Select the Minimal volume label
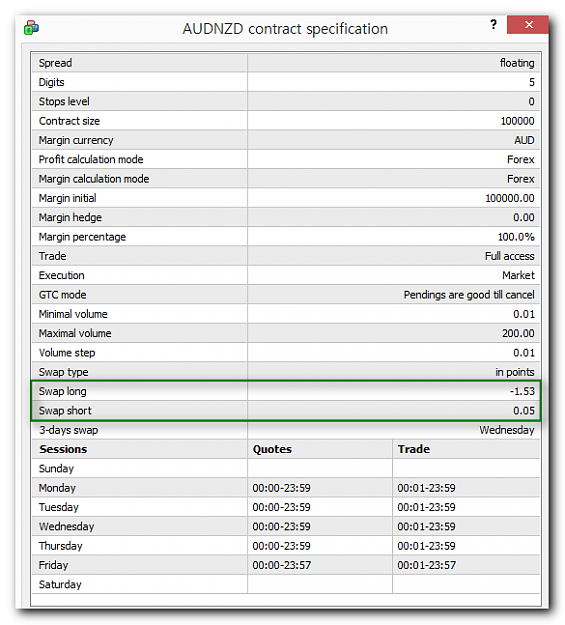Screen dimensions: 565x625 73,314
